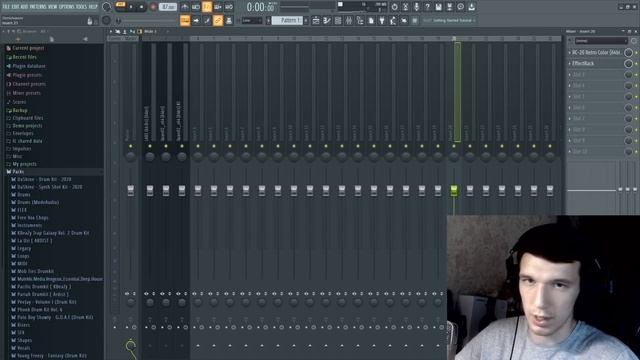Click the undo history icon in top toolbar
This screenshot has width=640, height=360.
394,7
